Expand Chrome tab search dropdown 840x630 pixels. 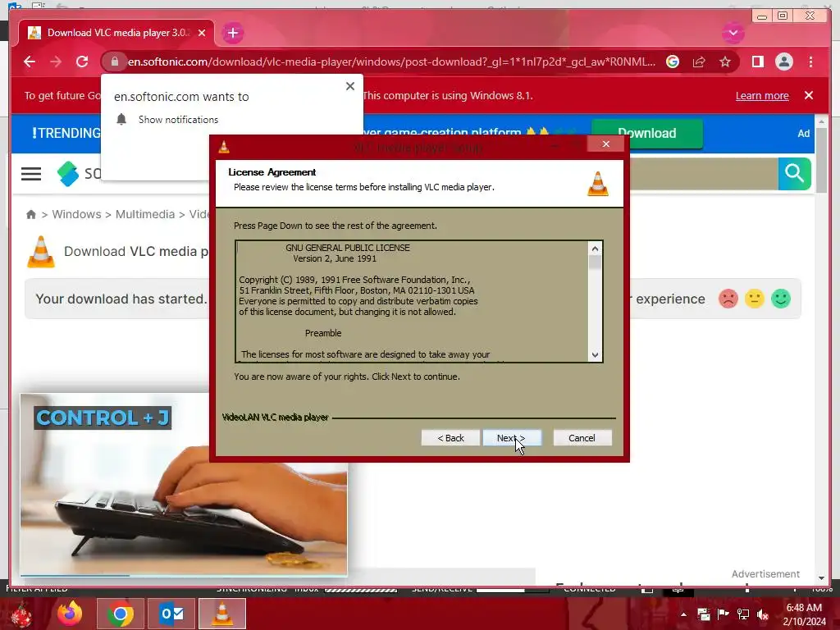[x=733, y=33]
